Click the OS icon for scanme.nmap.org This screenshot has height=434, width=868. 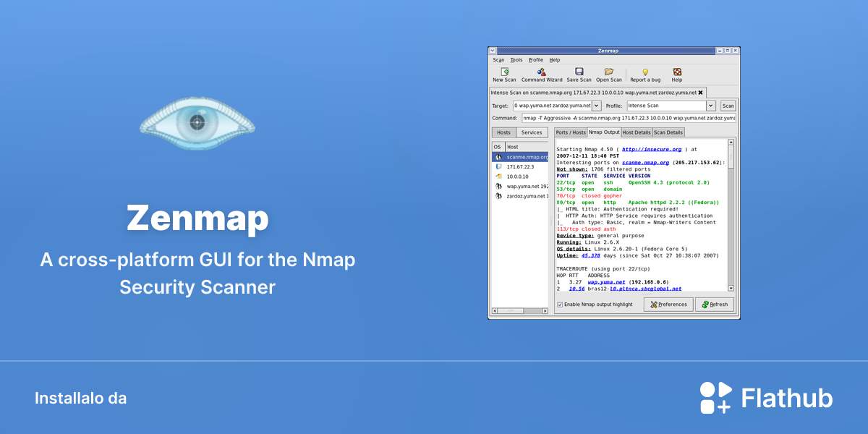(498, 157)
